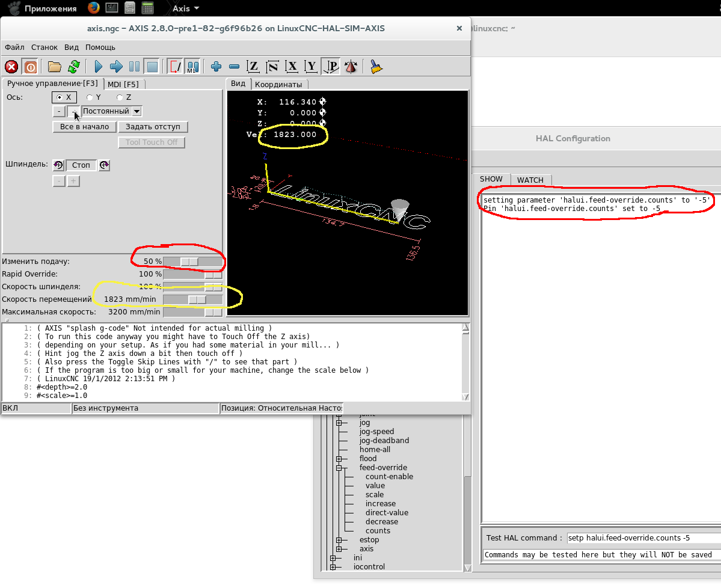Open the Вид menu
The width and height of the screenshot is (721, 588).
(72, 47)
